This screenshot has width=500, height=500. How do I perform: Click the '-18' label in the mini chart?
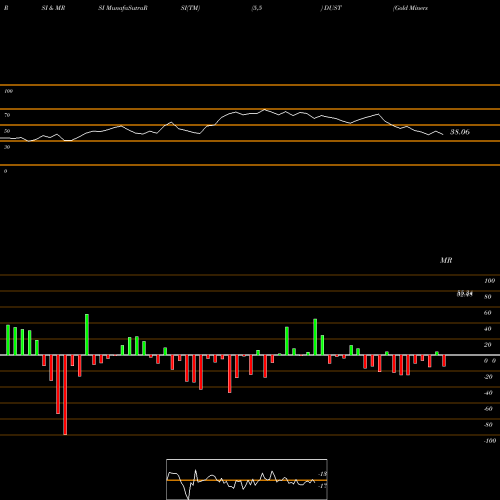[x=323, y=474]
